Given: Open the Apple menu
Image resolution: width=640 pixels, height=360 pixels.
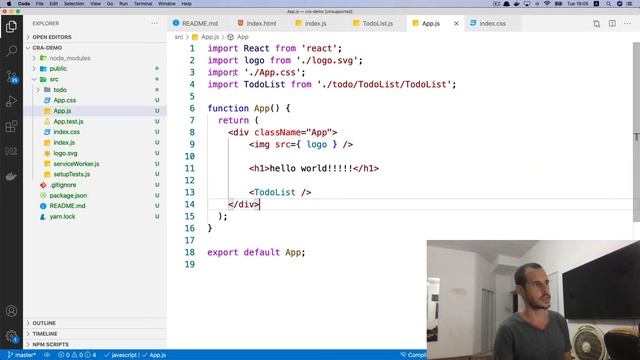Looking at the screenshot, I should pos(9,4).
